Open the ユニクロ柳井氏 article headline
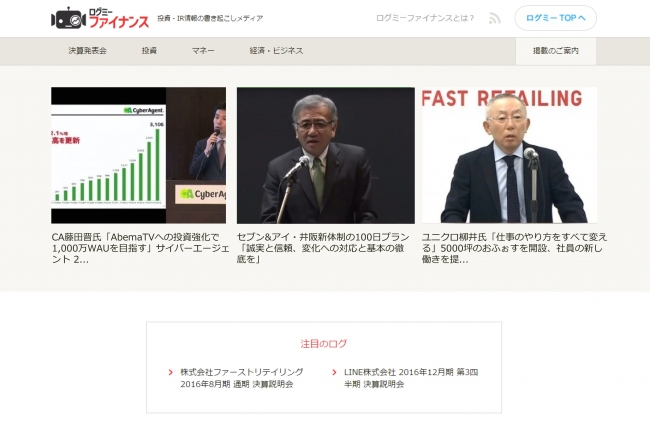650x434 pixels. click(x=514, y=248)
